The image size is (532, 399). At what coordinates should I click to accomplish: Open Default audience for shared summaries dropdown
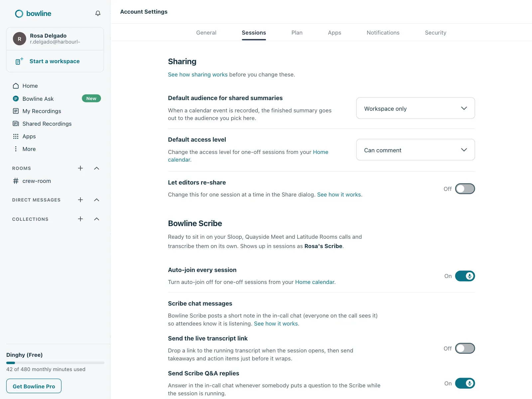point(416,108)
